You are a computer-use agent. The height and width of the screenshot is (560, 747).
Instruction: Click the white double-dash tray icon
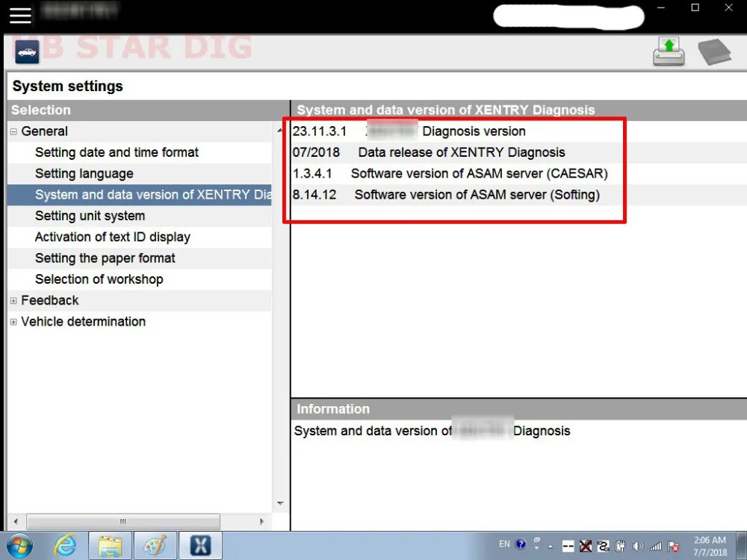pos(568,546)
